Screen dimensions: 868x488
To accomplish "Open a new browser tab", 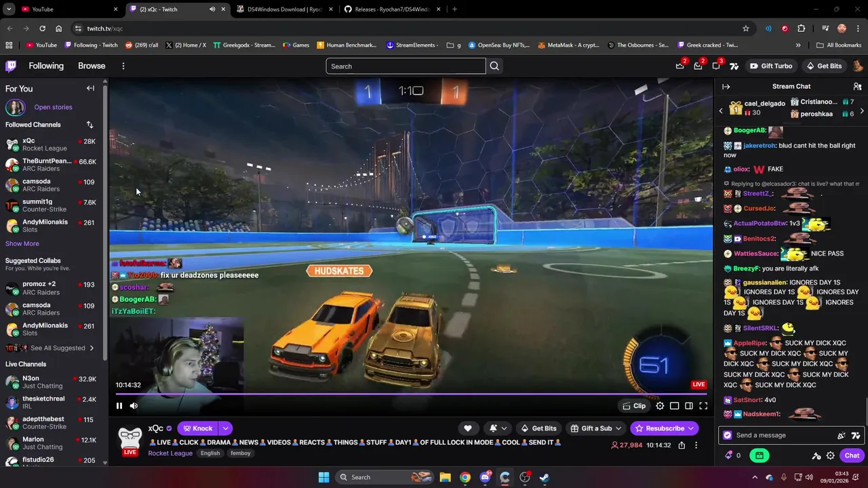I will point(454,9).
